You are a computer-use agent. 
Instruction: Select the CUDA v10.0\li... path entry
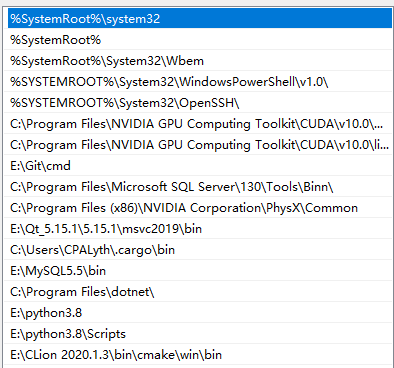click(x=199, y=145)
